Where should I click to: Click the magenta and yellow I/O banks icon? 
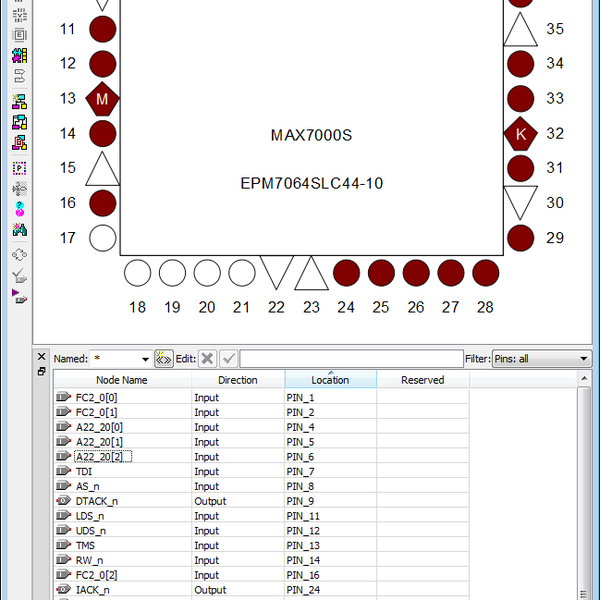[x=20, y=56]
